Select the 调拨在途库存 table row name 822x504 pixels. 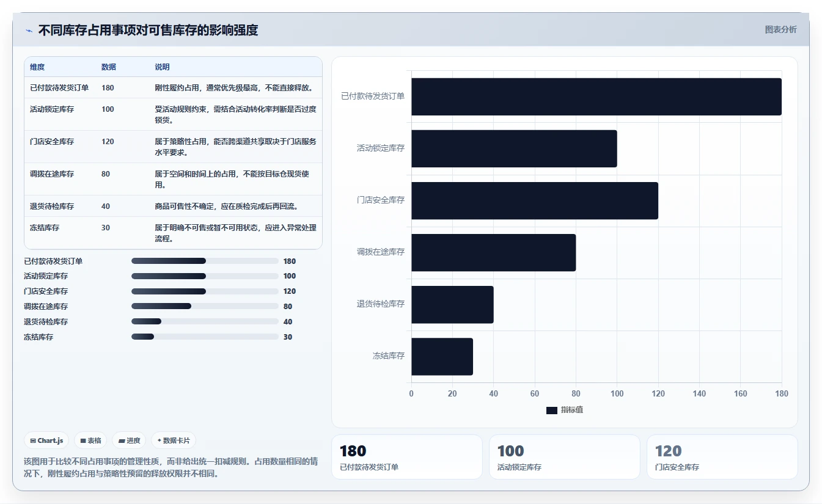52,173
